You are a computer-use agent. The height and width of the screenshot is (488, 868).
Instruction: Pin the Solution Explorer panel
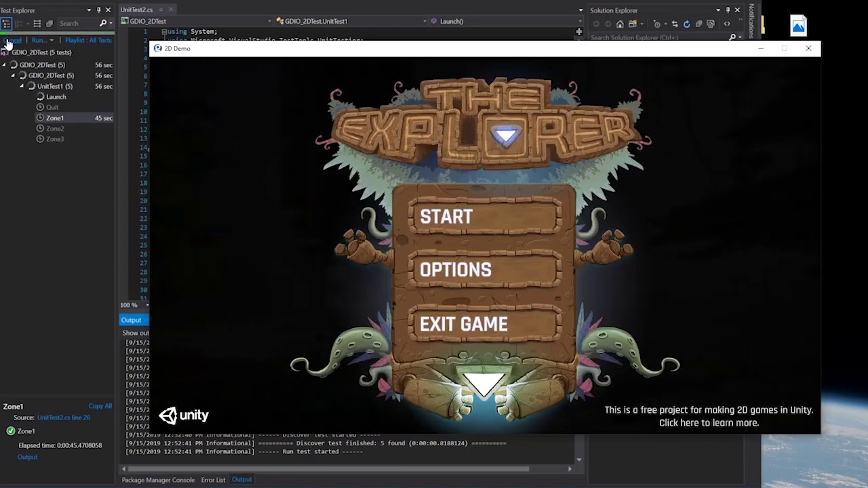(x=728, y=10)
